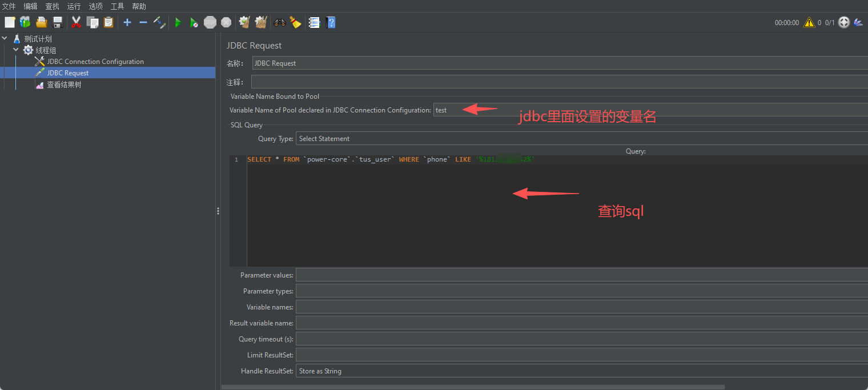This screenshot has height=390, width=868.
Task: Click the 00:00:00 elapsed time display
Action: tap(787, 23)
